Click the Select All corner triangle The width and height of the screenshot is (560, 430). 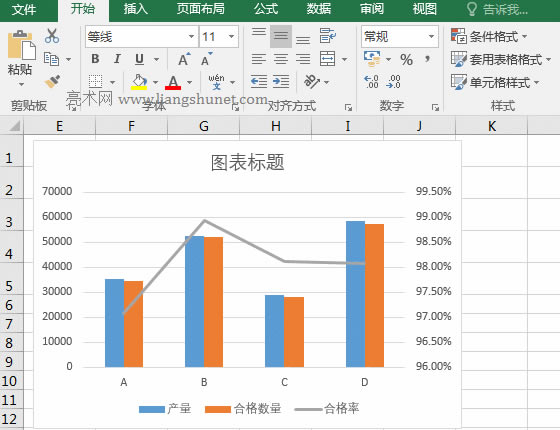[x=14, y=126]
